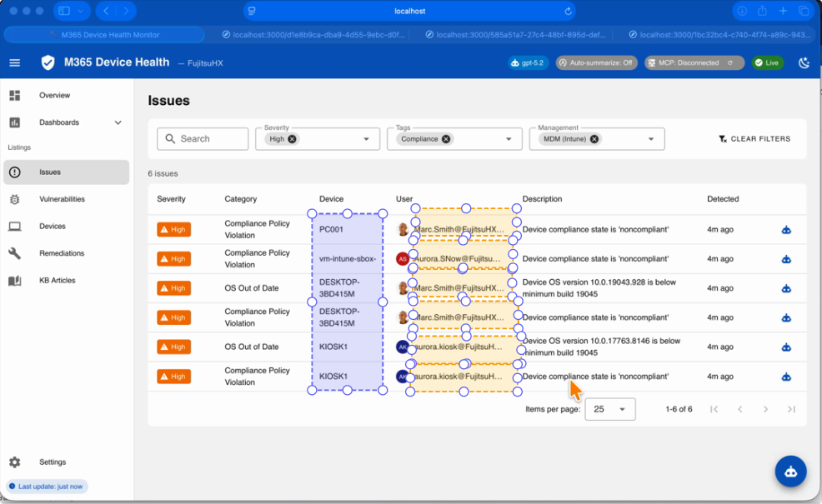Viewport: 822px width, 504px height.
Task: Expand the Dashboards sidebar section
Action: 118,122
